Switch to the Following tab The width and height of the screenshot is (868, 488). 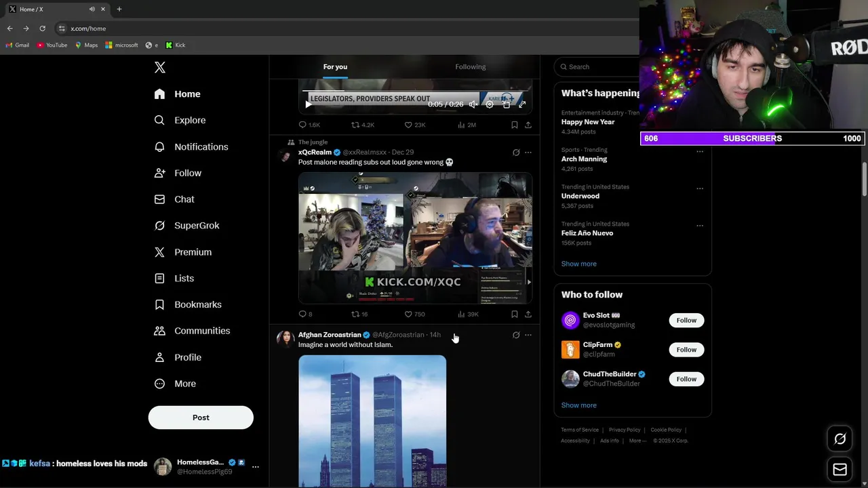click(470, 66)
